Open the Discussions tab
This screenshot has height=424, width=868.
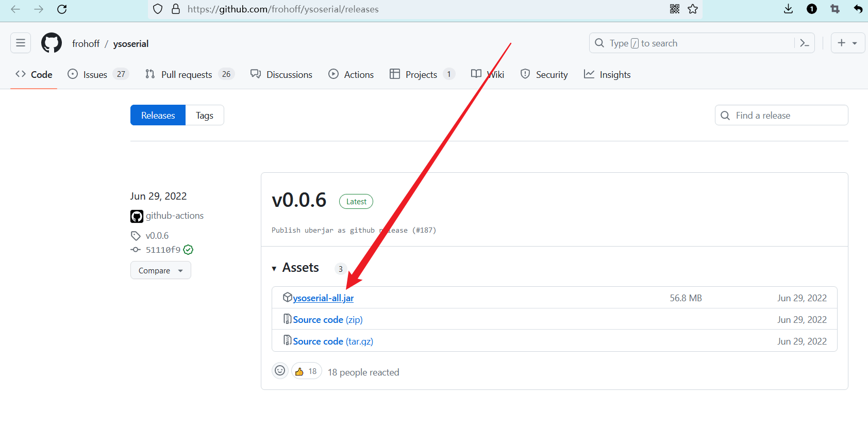281,74
